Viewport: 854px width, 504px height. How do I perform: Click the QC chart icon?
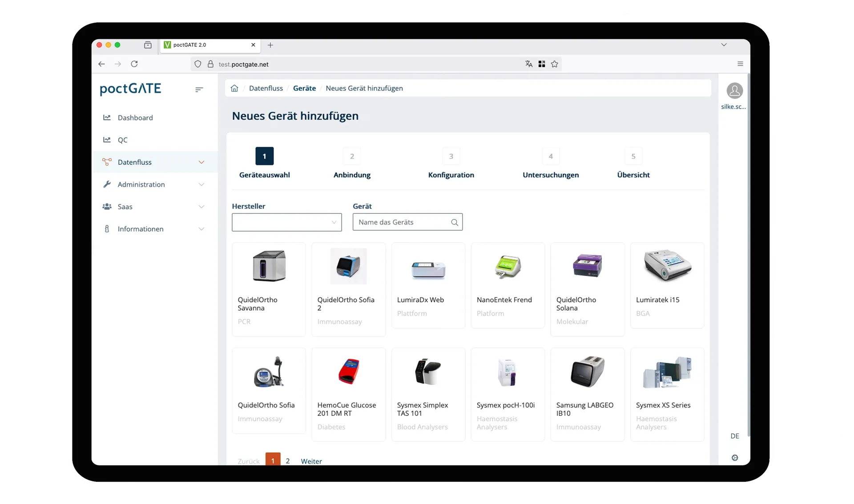(x=107, y=140)
